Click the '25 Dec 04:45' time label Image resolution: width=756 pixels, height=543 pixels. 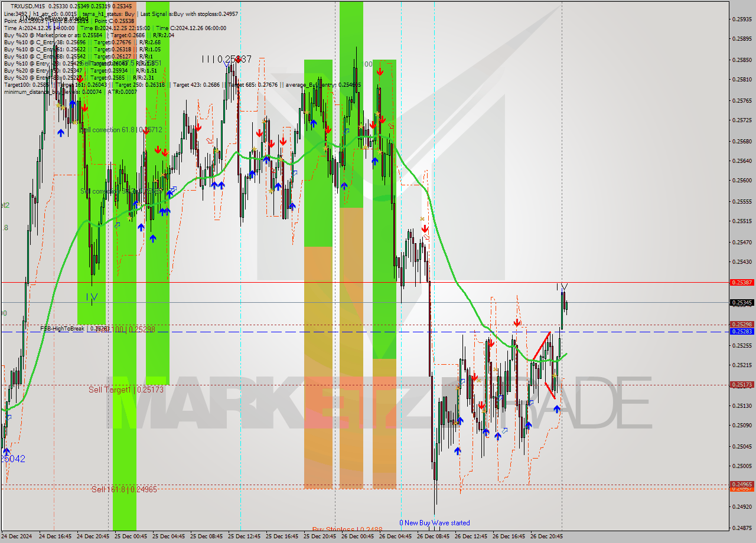coord(169,537)
